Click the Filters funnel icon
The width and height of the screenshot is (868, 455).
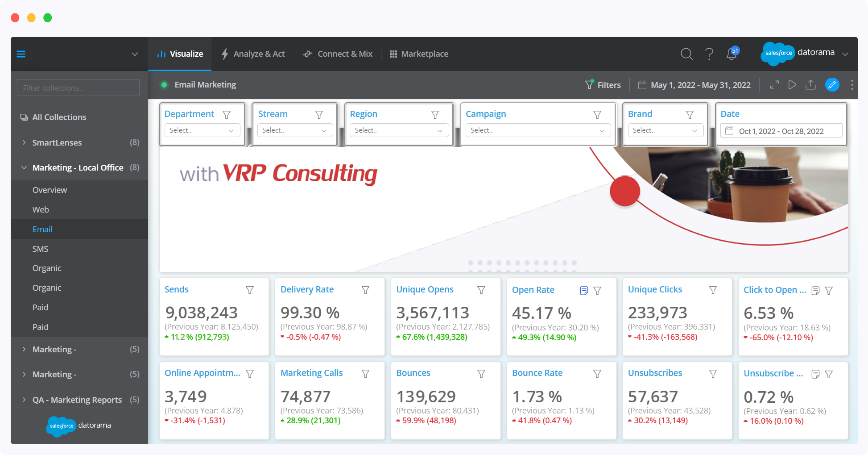click(589, 84)
